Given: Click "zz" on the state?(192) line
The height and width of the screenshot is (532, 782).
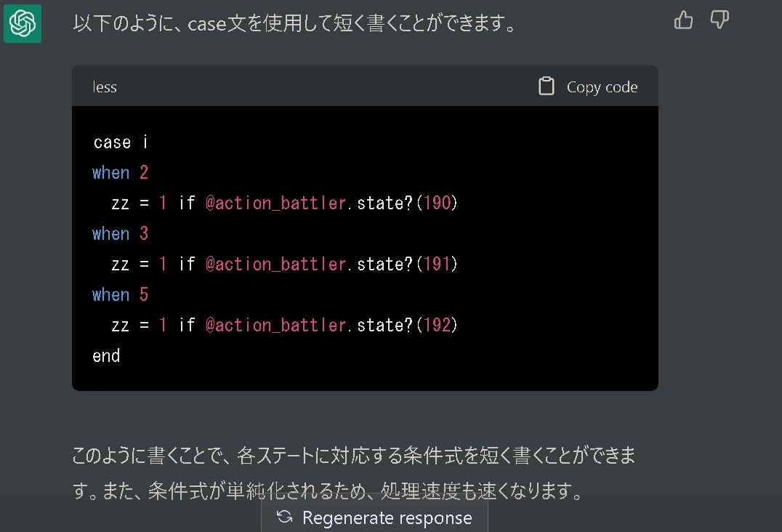Looking at the screenshot, I should coord(120,326).
